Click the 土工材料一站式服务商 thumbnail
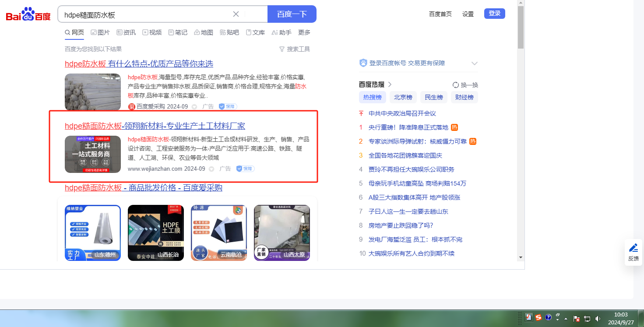The height and width of the screenshot is (327, 644). [93, 154]
